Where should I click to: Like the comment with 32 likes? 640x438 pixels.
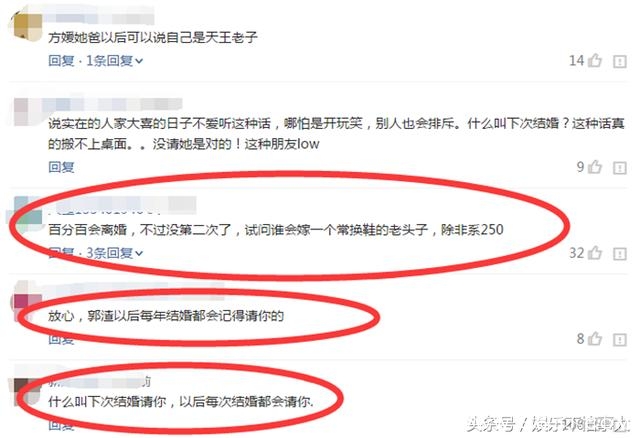pos(595,253)
